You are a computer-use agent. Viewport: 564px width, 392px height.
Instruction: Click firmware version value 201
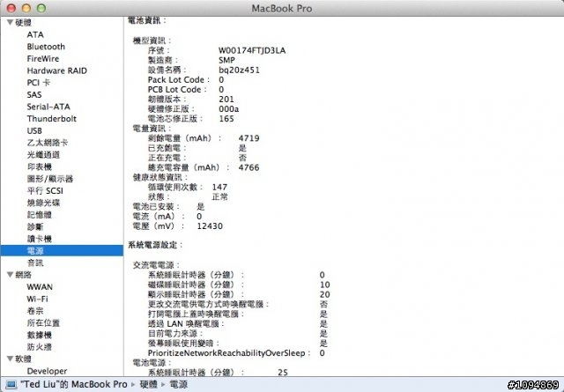(226, 100)
